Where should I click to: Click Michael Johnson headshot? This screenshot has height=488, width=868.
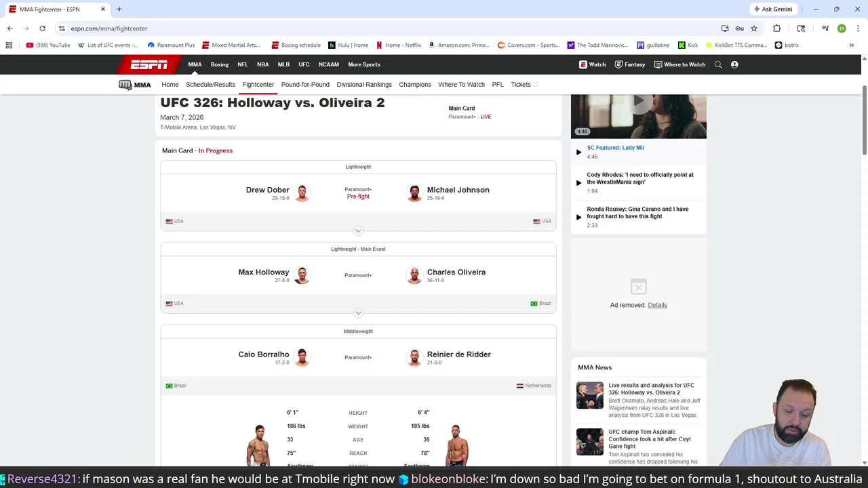click(414, 193)
